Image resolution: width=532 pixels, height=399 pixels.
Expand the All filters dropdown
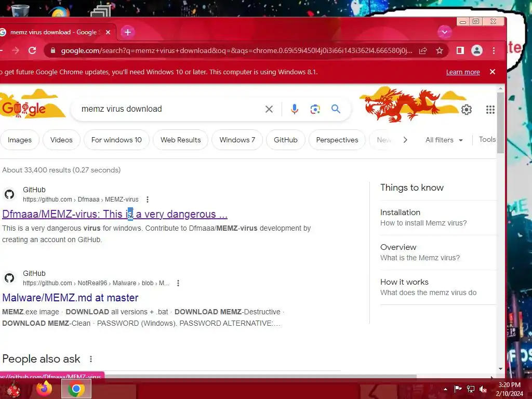[x=444, y=140]
